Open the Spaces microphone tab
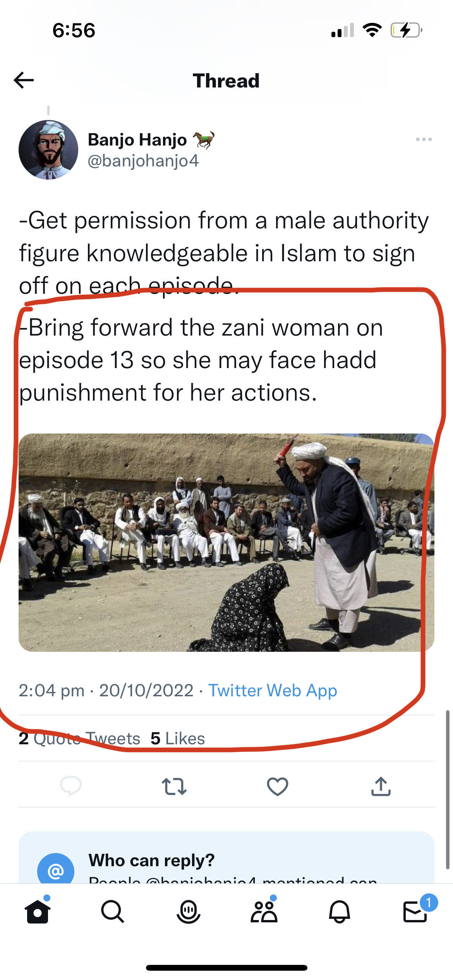Image resolution: width=453 pixels, height=980 pixels. (x=189, y=911)
